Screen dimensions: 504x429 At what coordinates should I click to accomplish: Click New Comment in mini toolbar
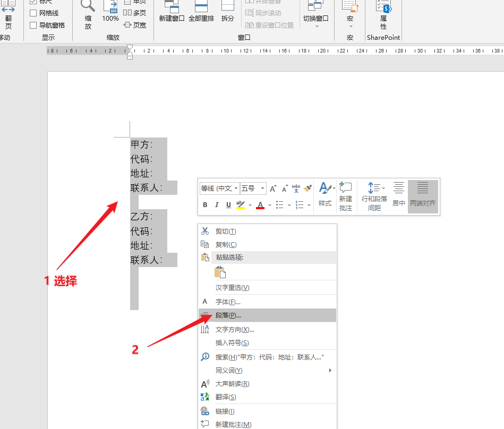click(x=346, y=196)
